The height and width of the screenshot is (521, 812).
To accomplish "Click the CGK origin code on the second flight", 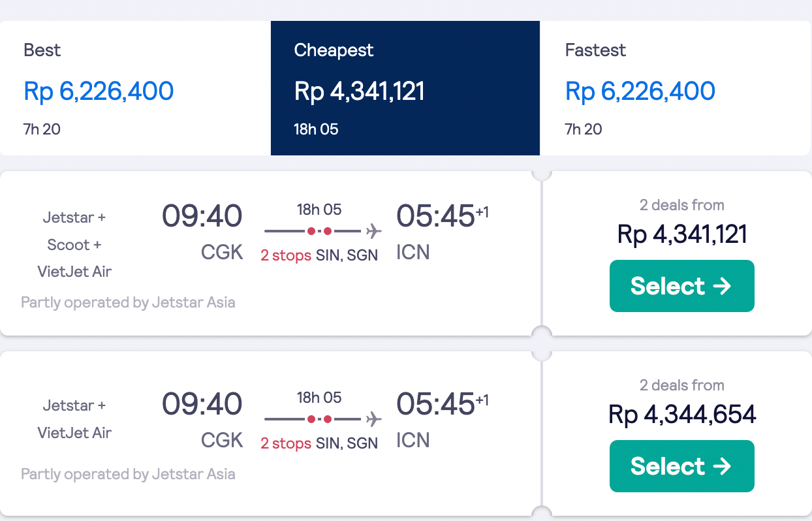I will coord(222,441).
